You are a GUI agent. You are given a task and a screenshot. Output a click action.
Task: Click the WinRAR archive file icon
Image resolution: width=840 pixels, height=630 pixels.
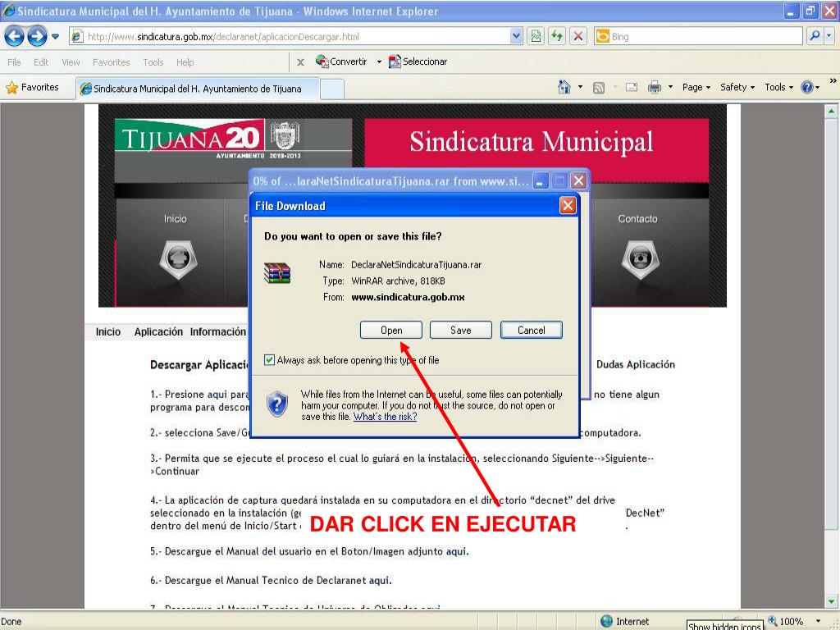(x=277, y=272)
